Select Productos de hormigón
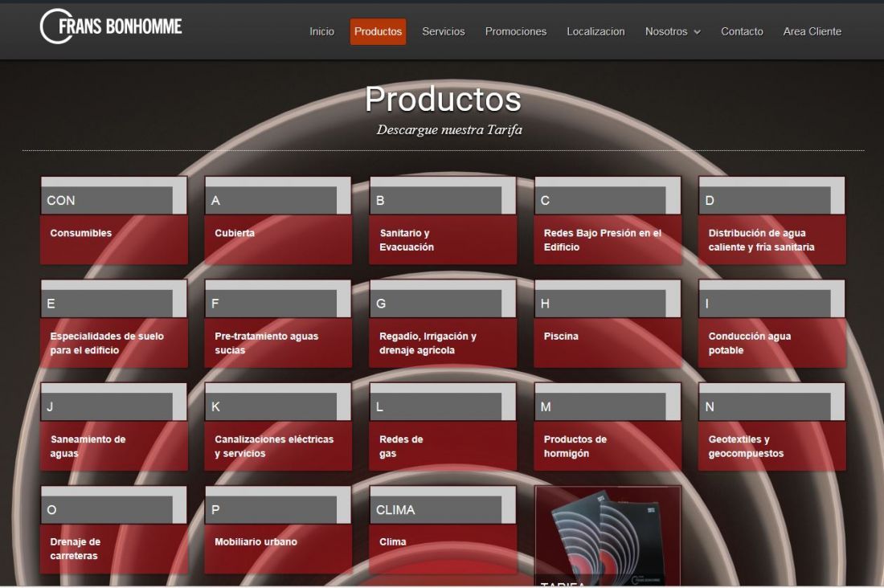 tap(608, 427)
